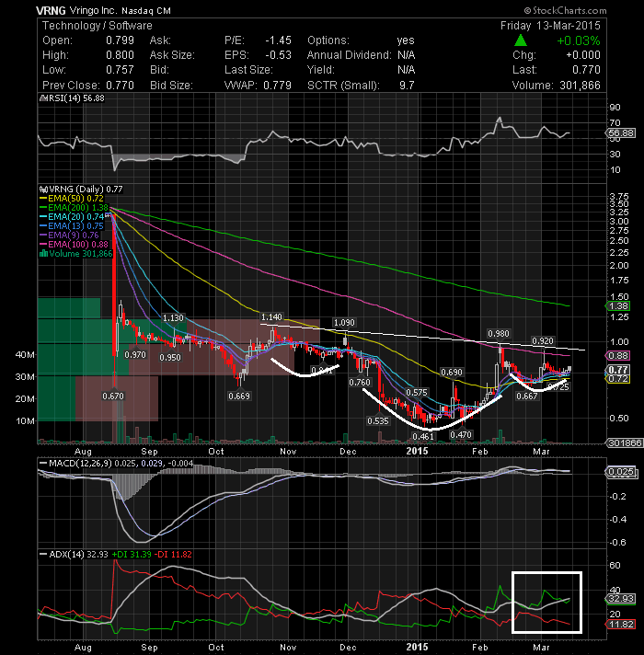Click the Annual Dividend label

350,55
